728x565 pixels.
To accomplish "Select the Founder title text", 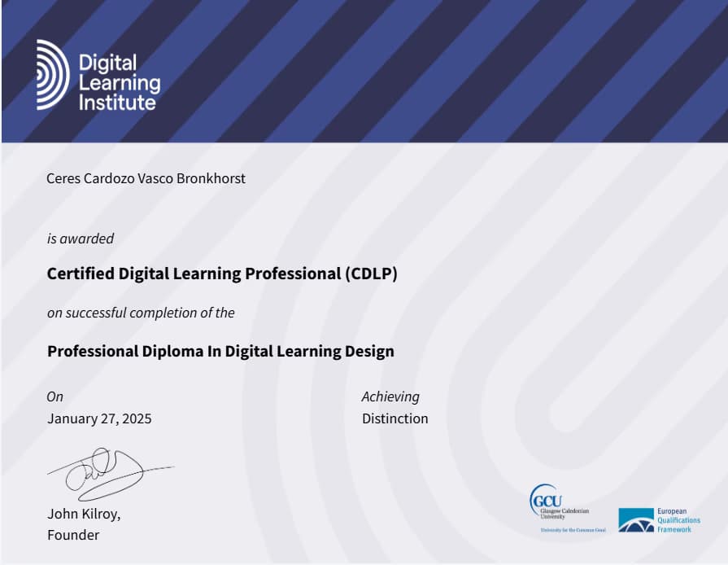I will 74,535.
